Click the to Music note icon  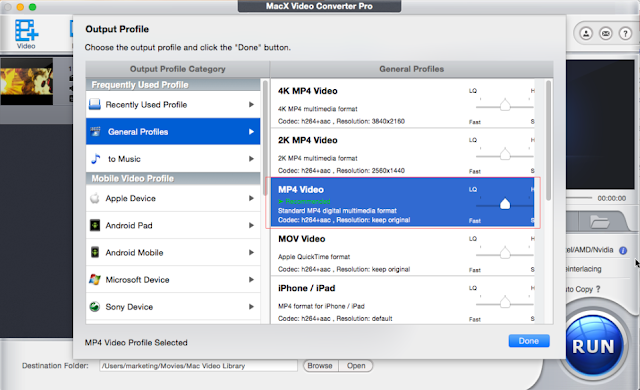[x=96, y=159]
